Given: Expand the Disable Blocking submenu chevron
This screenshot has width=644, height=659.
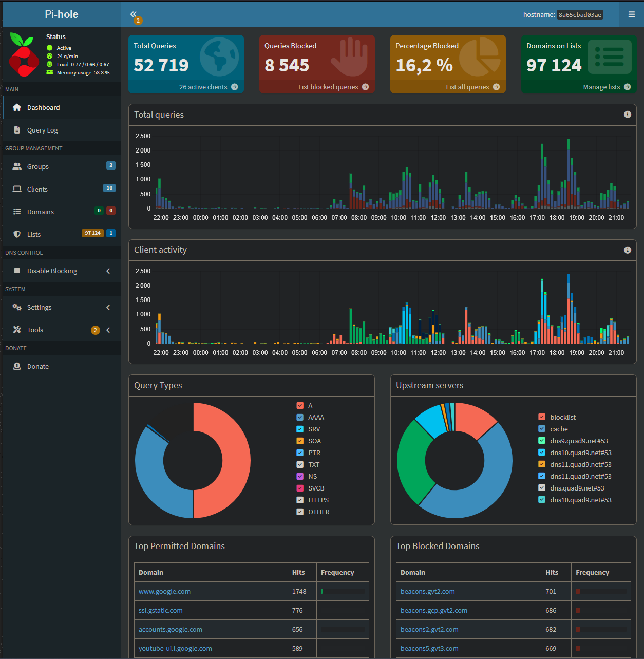Looking at the screenshot, I should [108, 271].
